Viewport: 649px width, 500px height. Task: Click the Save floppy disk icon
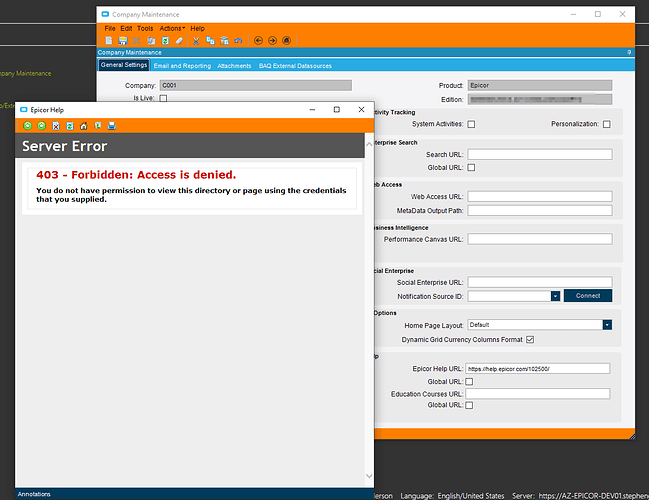(x=123, y=41)
